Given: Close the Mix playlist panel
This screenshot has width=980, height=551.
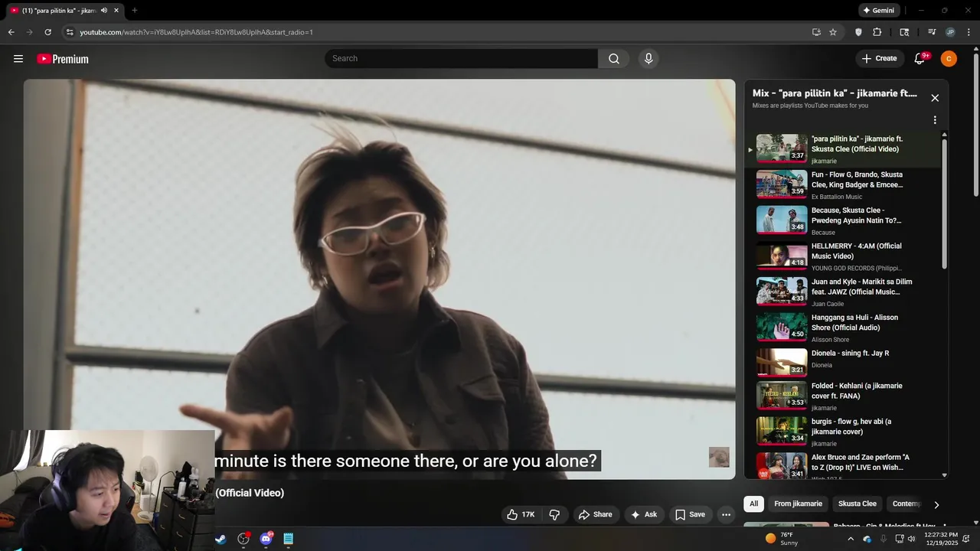Looking at the screenshot, I should [935, 98].
